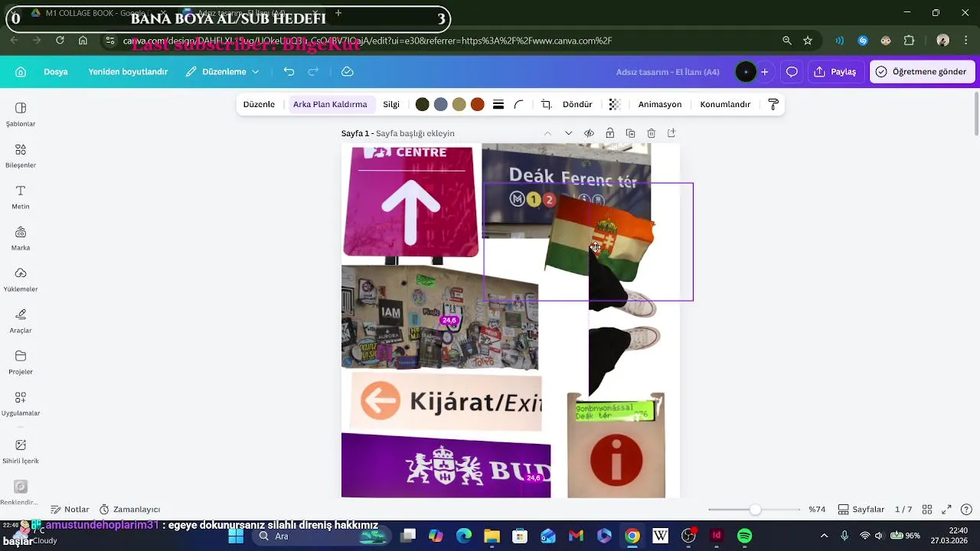This screenshot has width=980, height=551.
Task: Duplicate page 1
Action: click(x=630, y=133)
